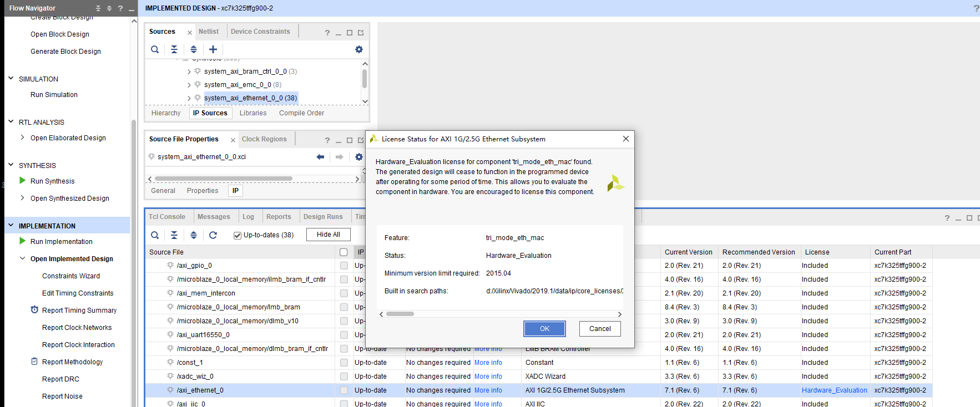Open Flow Navigator help icon
980x407 pixels.
click(120, 8)
